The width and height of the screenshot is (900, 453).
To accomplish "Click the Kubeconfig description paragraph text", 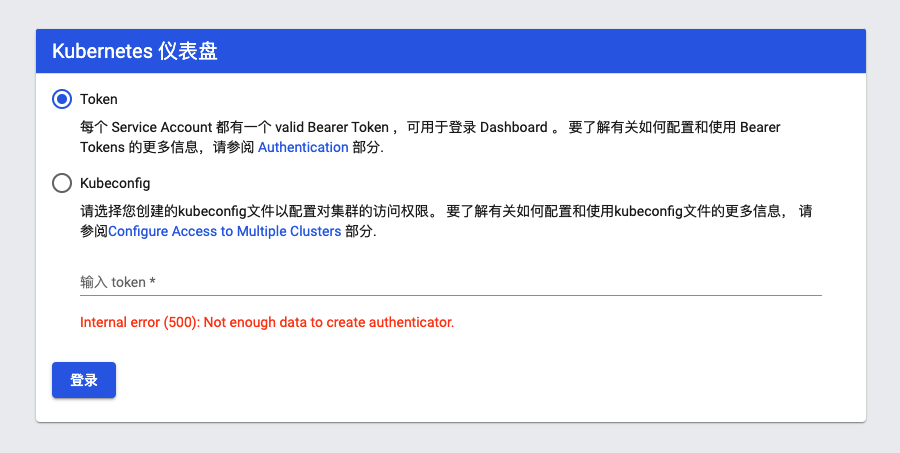I will tap(400, 212).
